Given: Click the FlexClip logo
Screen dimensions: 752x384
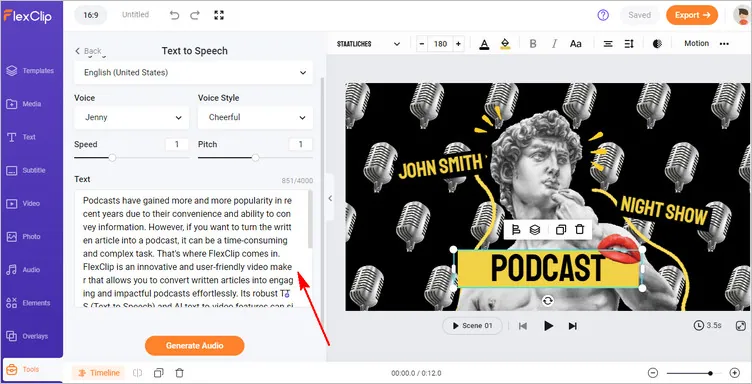Looking at the screenshot, I should (27, 16).
